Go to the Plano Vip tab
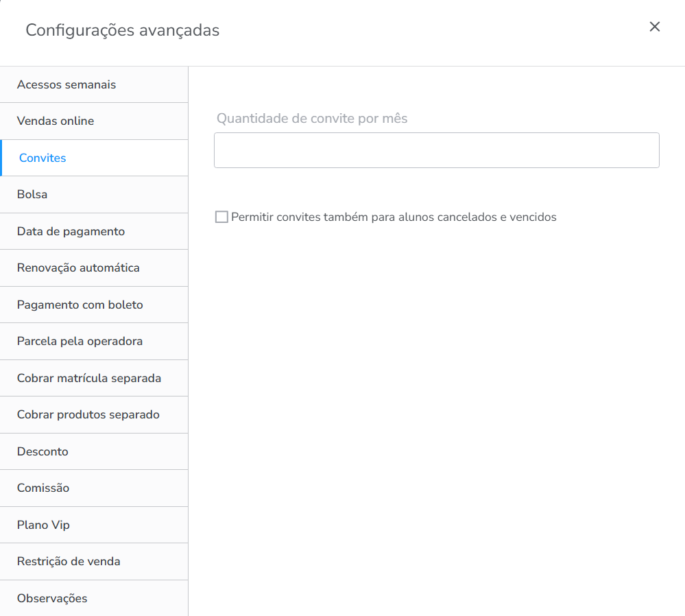 43,525
